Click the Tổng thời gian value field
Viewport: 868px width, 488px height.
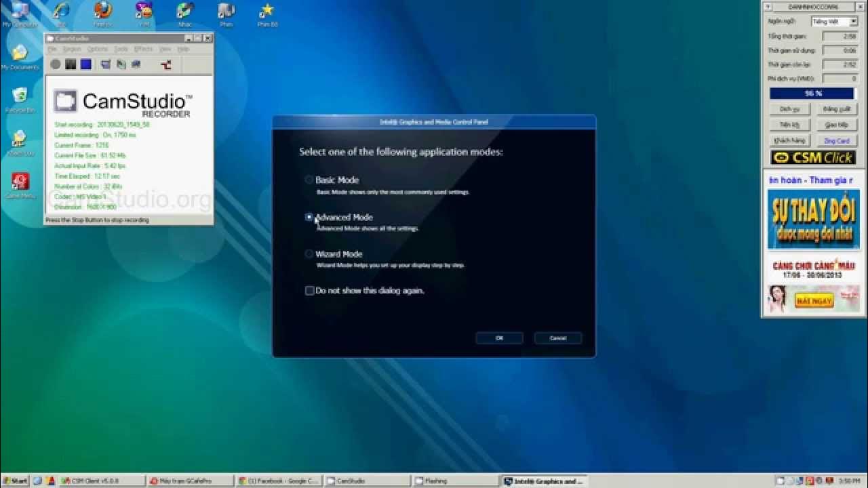[840, 36]
